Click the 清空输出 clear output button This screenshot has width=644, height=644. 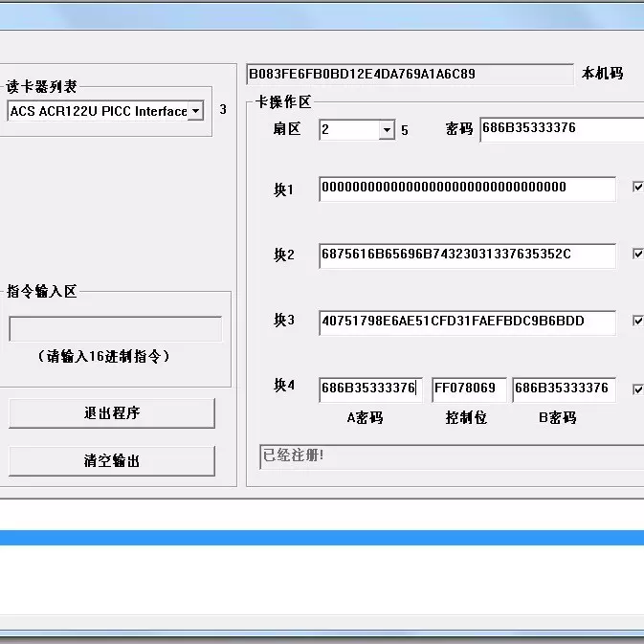pyautogui.click(x=112, y=461)
